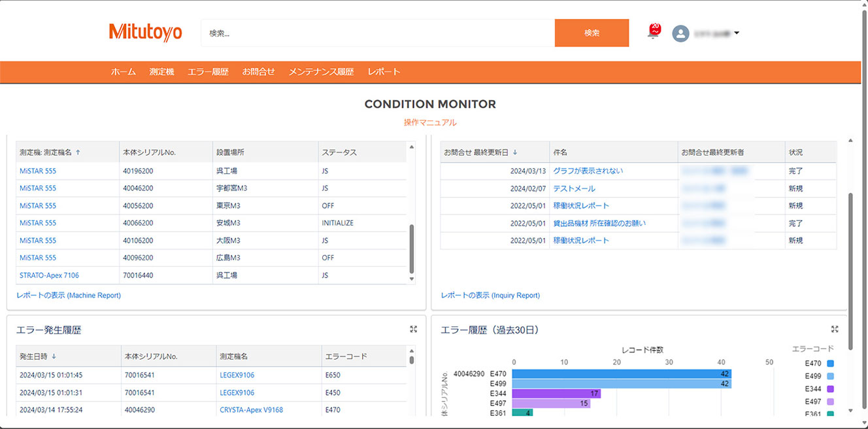Screen dimensions: 868x429
Task: Open the ホーム menu tab
Action: pyautogui.click(x=124, y=72)
